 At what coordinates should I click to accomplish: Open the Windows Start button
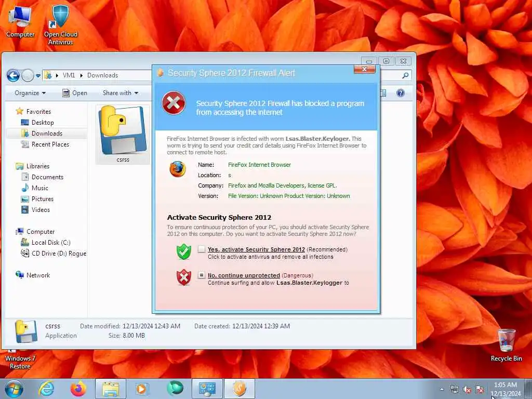(14, 389)
